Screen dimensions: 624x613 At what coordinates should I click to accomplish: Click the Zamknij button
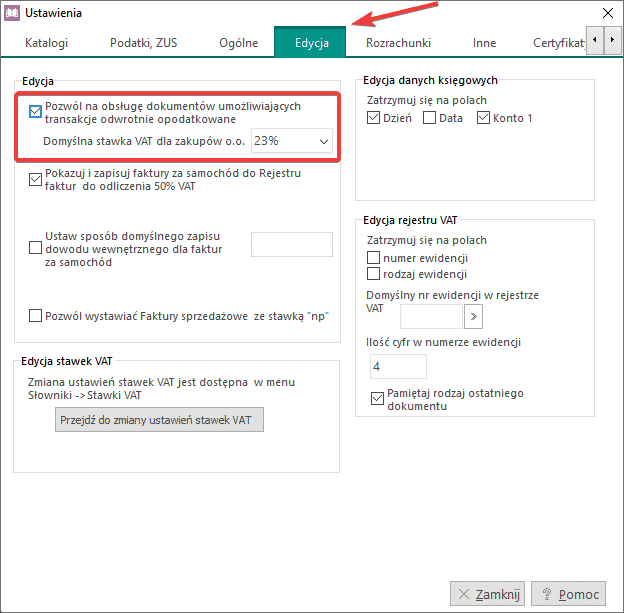pyautogui.click(x=487, y=594)
